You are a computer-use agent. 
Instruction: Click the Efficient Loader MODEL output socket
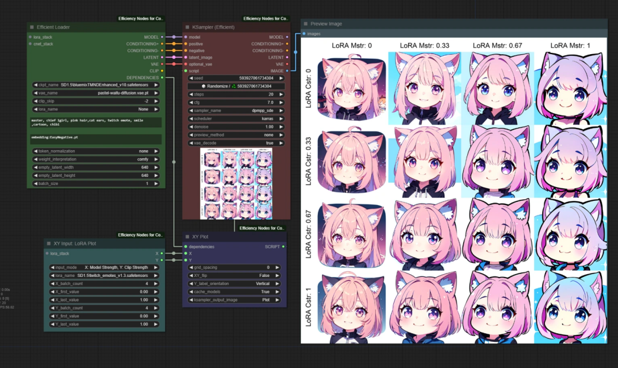(162, 37)
